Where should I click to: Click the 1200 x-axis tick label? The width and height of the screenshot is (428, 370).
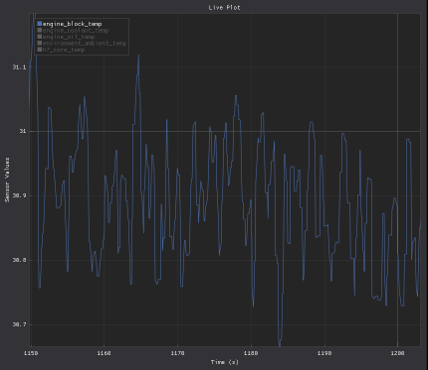397,353
